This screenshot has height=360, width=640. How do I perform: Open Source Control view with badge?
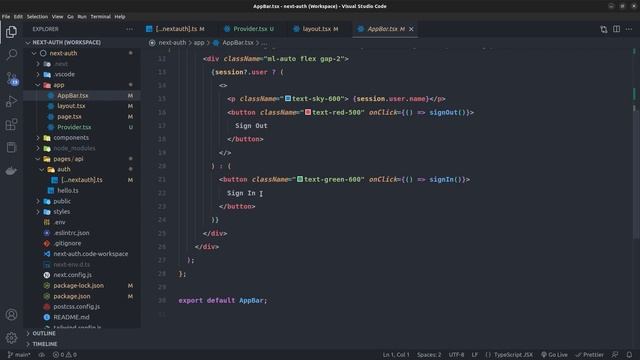11,78
